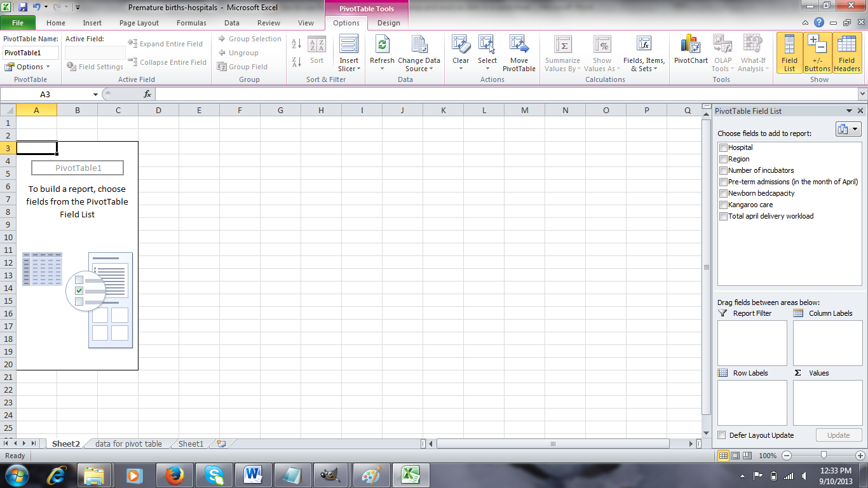This screenshot has height=488, width=868.
Task: Open the Customize Quick Access Toolbar dropdown
Action: [77, 8]
